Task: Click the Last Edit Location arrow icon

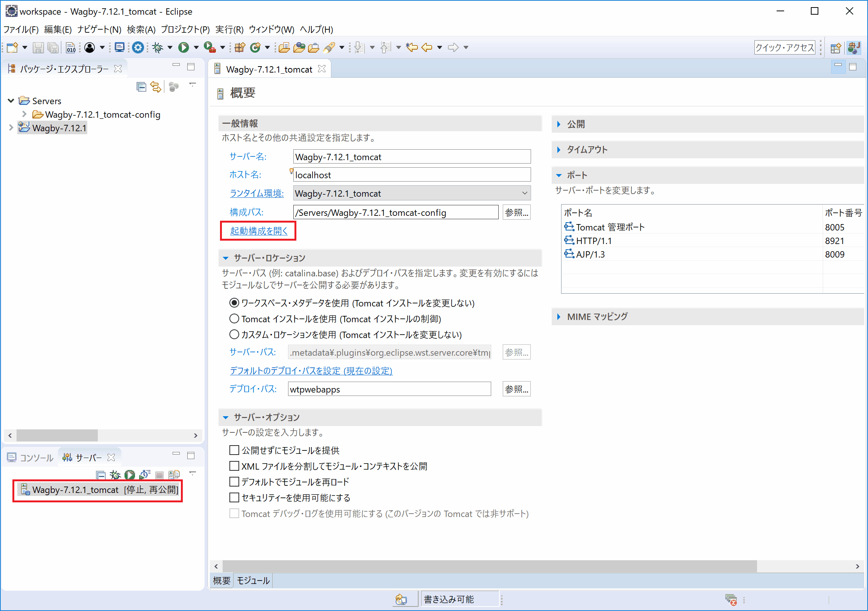Action: pyautogui.click(x=412, y=47)
